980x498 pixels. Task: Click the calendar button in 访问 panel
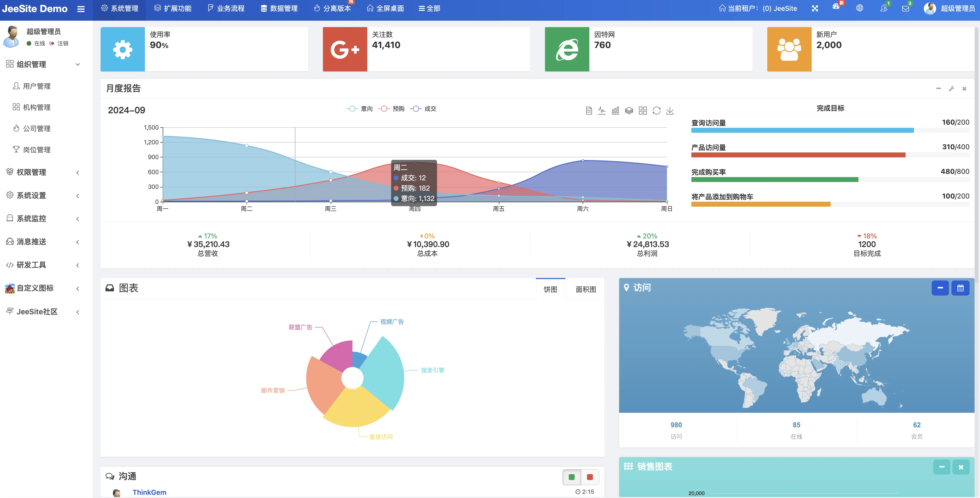960,288
